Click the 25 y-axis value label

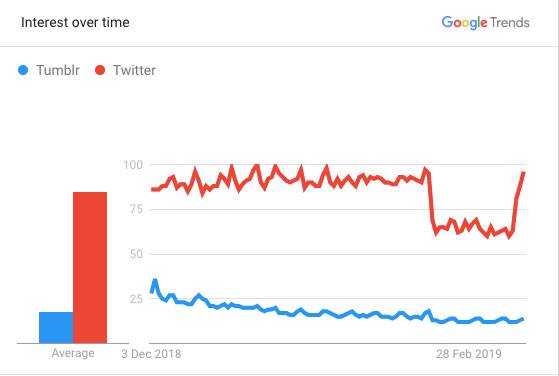(136, 298)
